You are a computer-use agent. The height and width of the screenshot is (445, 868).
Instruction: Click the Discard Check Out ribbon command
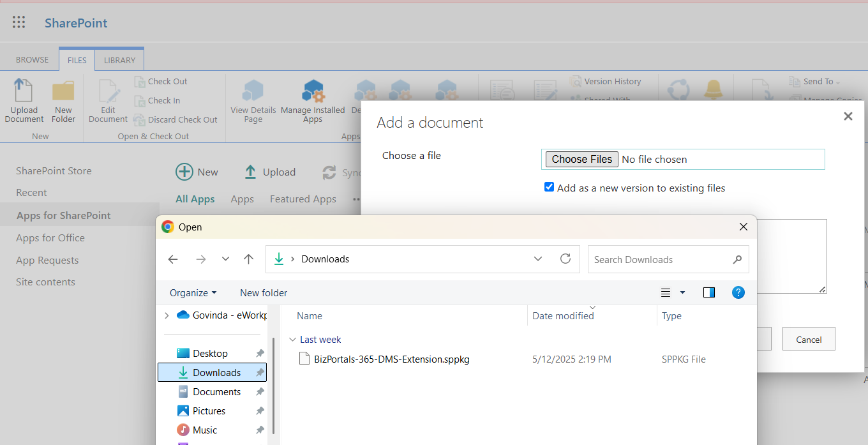pyautogui.click(x=176, y=120)
